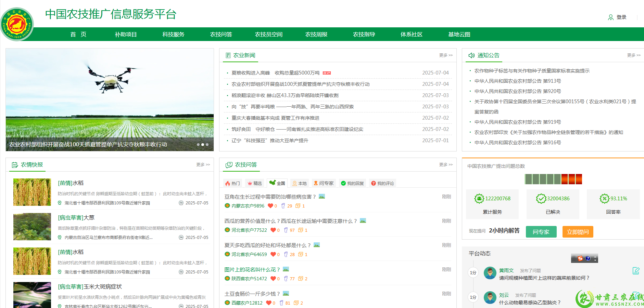
Task: Click the 累计服务 gear icon
Action: [x=479, y=198]
